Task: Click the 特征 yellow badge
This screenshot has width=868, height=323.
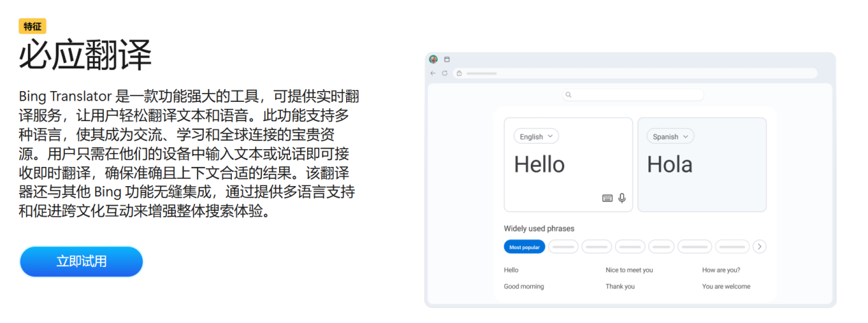Action: click(32, 26)
